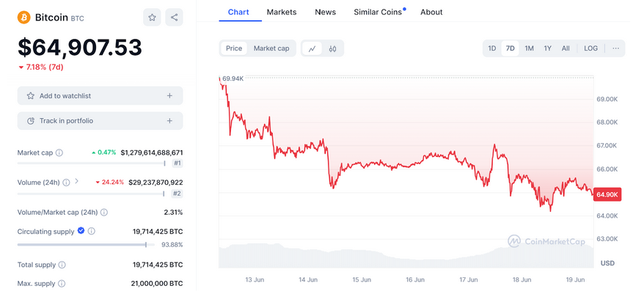Click the 13 Jun date axis label
This screenshot has height=305, width=644.
(255, 280)
